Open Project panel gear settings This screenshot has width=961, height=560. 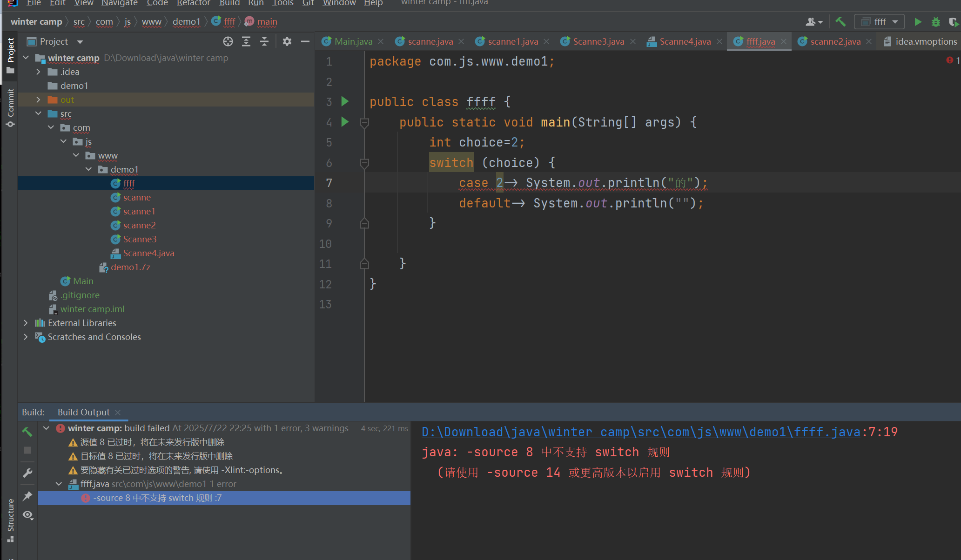[287, 41]
